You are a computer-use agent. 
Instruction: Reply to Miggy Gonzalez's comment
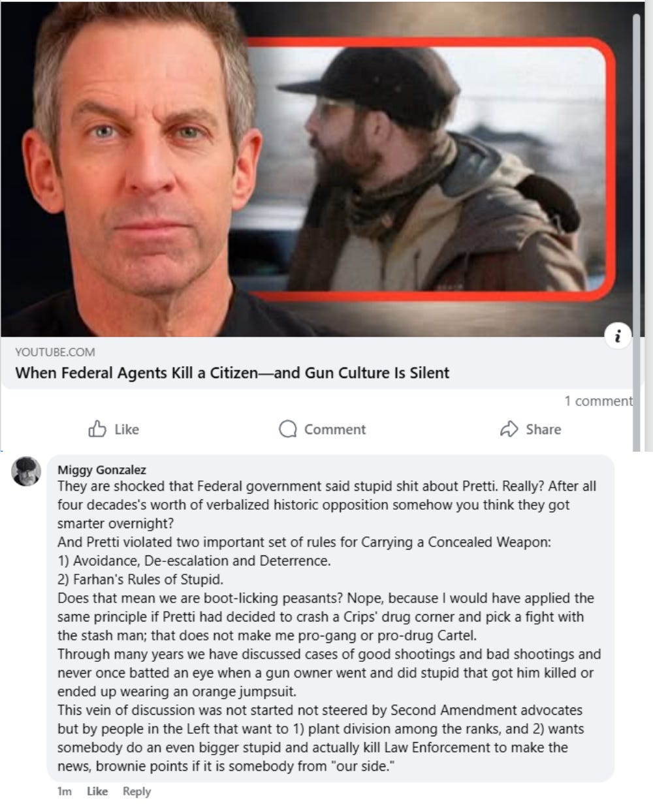tap(136, 791)
